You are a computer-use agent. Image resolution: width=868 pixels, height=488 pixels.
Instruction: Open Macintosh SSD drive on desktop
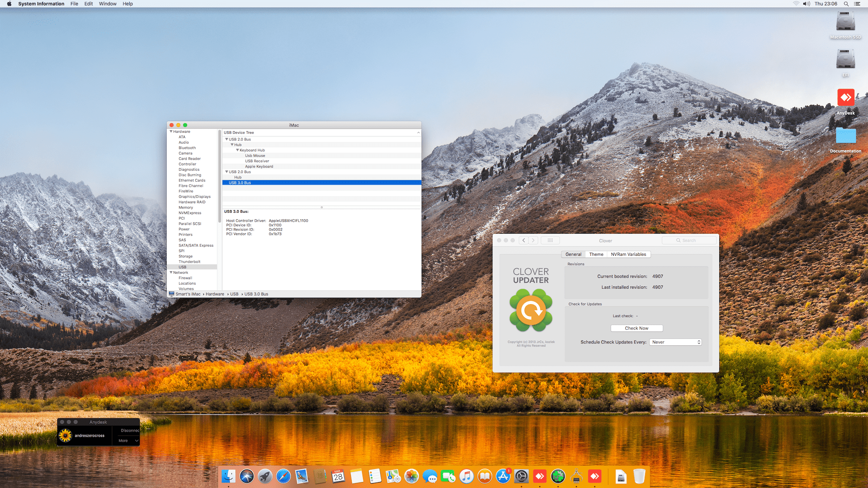845,22
